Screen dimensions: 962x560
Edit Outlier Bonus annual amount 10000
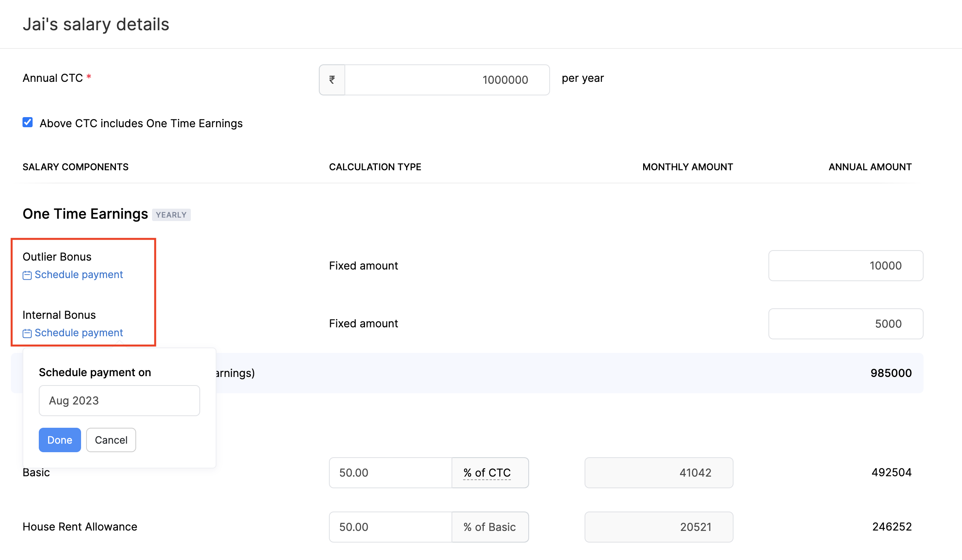(846, 266)
